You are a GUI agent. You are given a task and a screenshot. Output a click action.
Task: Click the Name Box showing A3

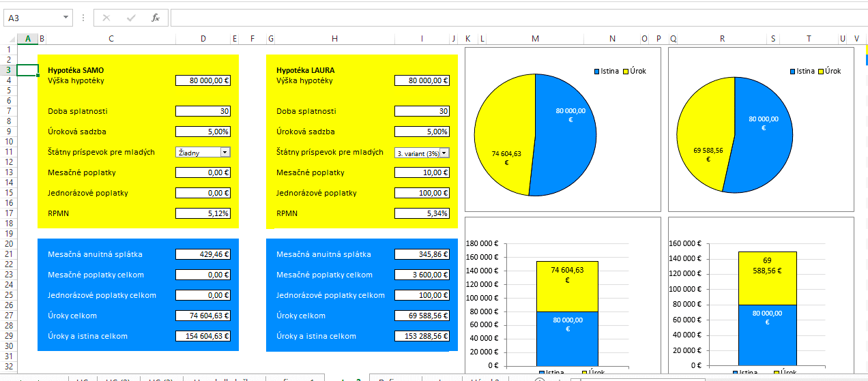pos(33,18)
